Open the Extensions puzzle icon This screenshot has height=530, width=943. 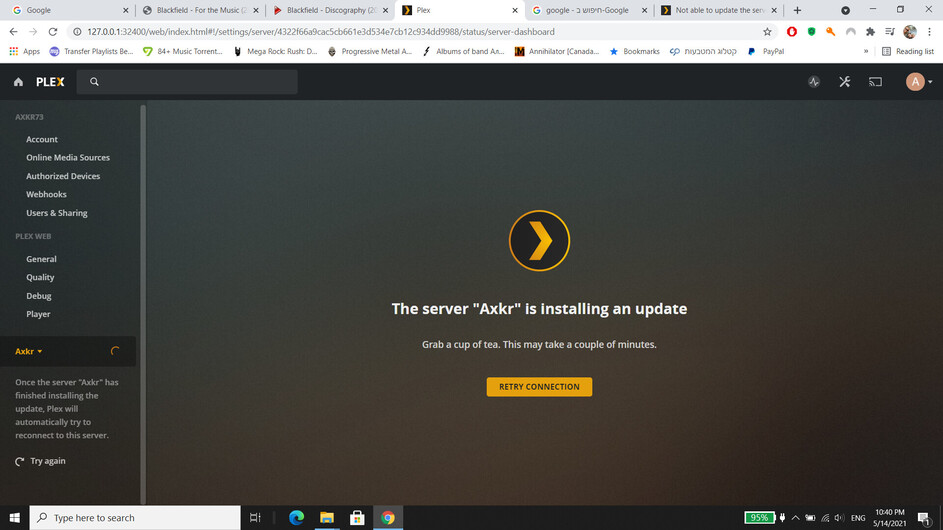870,32
